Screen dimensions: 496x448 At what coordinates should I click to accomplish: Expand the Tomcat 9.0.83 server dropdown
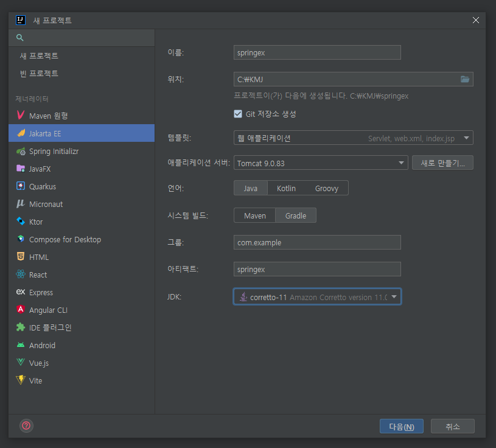(x=401, y=163)
